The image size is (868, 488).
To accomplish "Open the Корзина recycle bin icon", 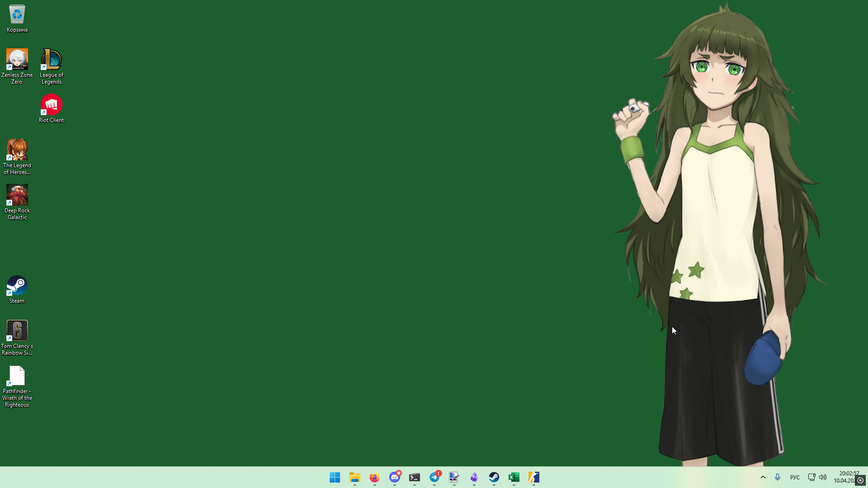I will tap(17, 19).
